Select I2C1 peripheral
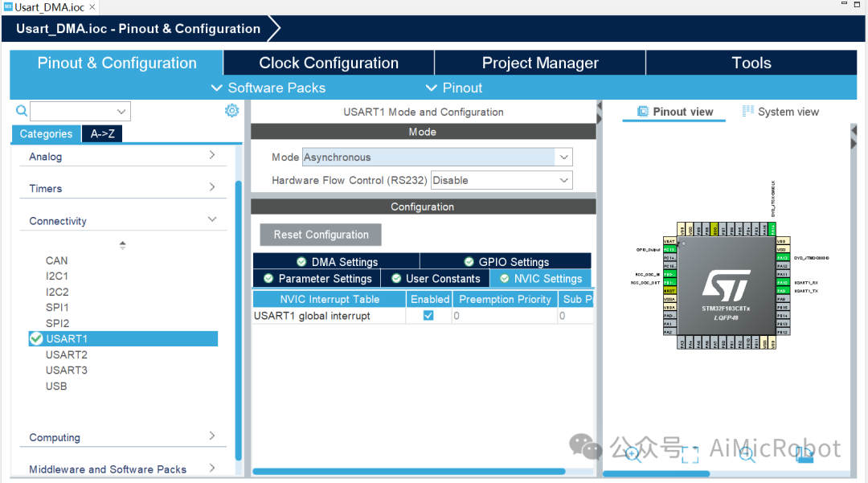Screen dimensions: 868x483 coord(57,276)
